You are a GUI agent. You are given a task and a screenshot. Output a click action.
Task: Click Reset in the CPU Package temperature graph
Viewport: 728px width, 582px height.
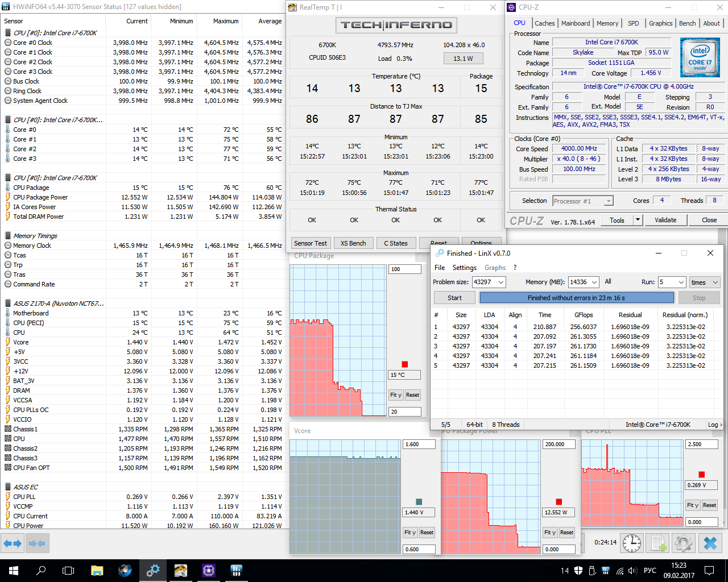pyautogui.click(x=412, y=395)
